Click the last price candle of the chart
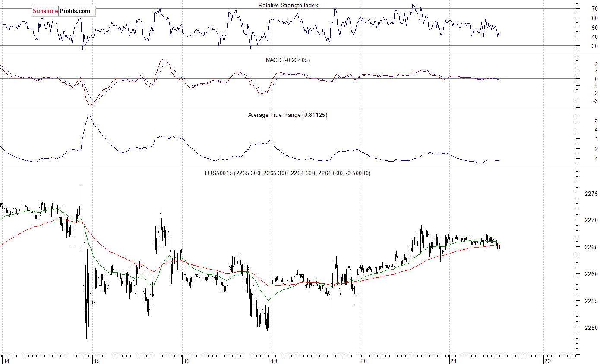The width and height of the screenshot is (600, 364). pyautogui.click(x=500, y=247)
